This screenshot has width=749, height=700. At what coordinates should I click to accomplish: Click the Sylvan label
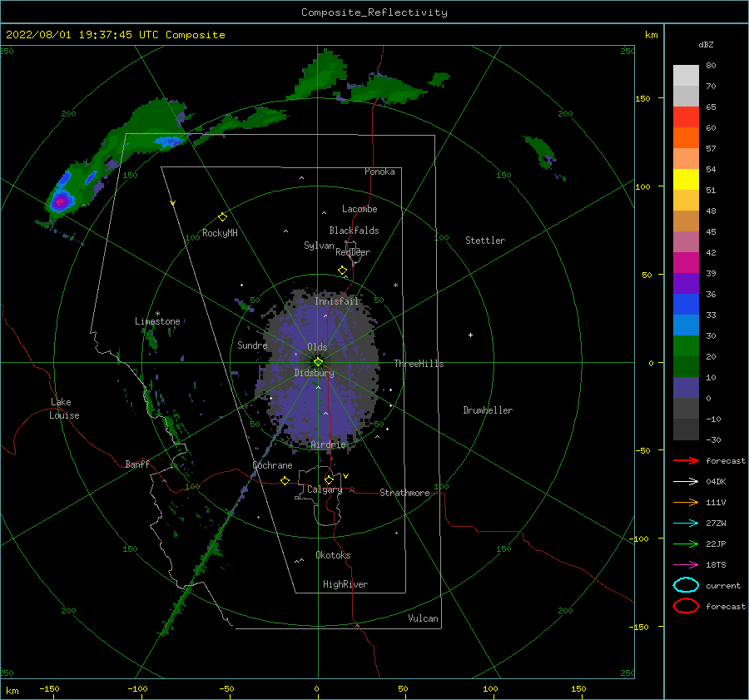[x=319, y=246]
